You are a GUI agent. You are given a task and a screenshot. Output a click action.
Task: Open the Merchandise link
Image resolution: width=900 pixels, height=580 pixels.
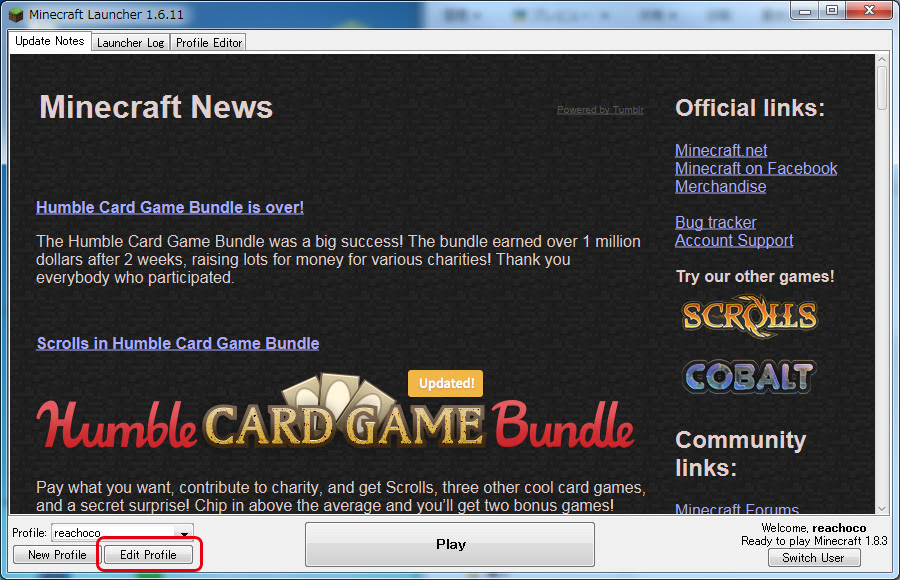[x=720, y=187]
